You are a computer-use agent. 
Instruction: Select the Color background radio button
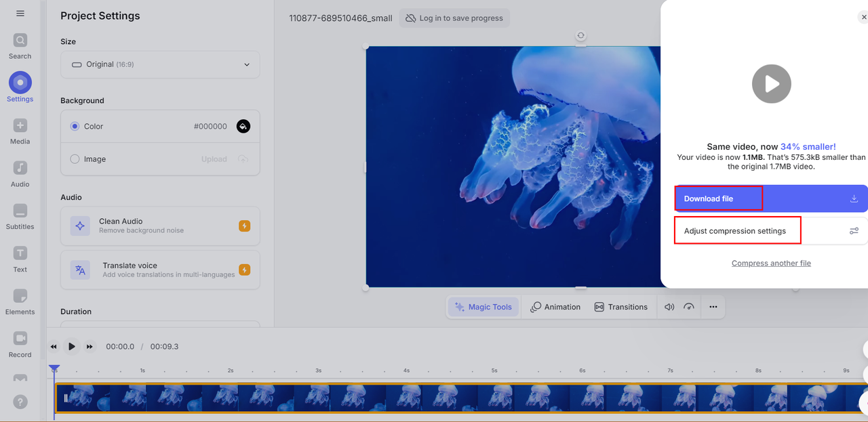pyautogui.click(x=75, y=127)
